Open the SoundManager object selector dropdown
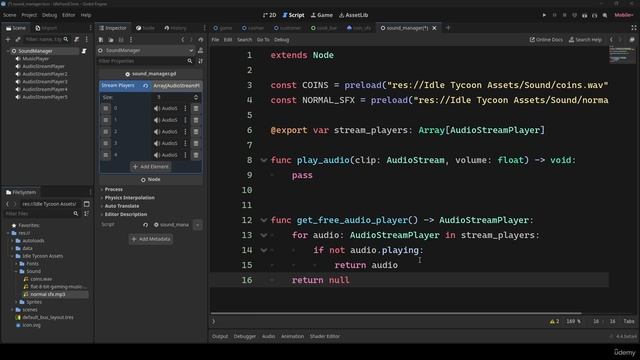This screenshot has height=360, width=640. (146, 51)
